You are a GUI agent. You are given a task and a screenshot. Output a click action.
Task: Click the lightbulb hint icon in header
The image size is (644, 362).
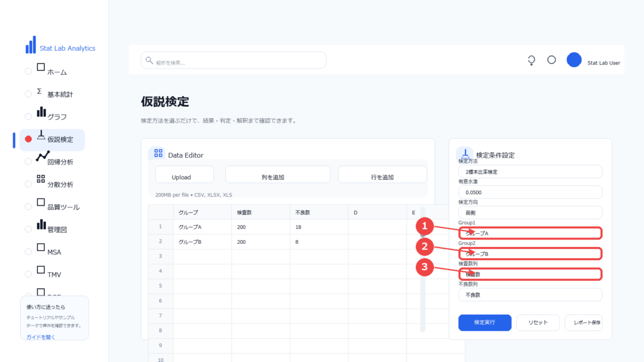click(x=531, y=60)
